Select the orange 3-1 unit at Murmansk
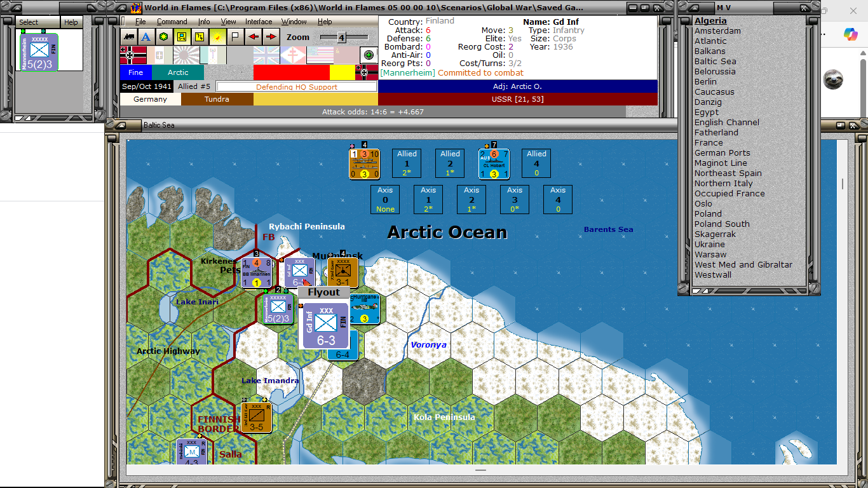 (342, 273)
